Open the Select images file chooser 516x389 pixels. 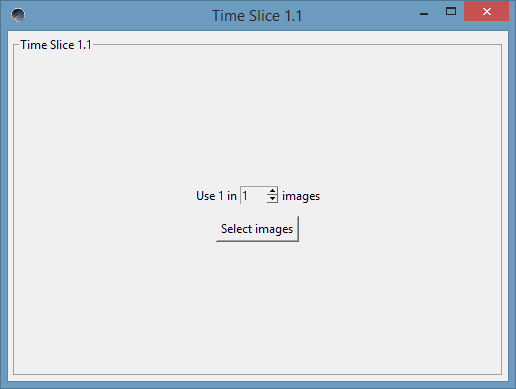point(257,229)
